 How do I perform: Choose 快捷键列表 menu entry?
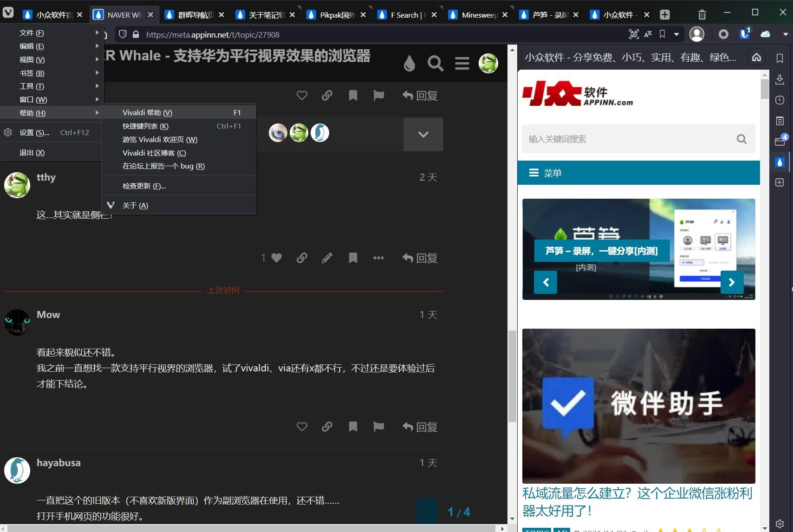tap(145, 126)
